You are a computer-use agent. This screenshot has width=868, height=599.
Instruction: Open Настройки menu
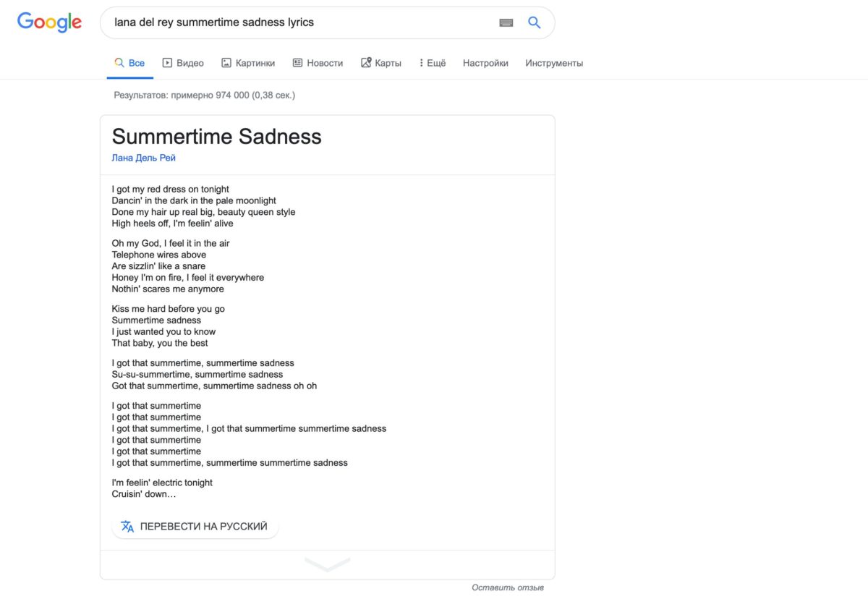(485, 63)
